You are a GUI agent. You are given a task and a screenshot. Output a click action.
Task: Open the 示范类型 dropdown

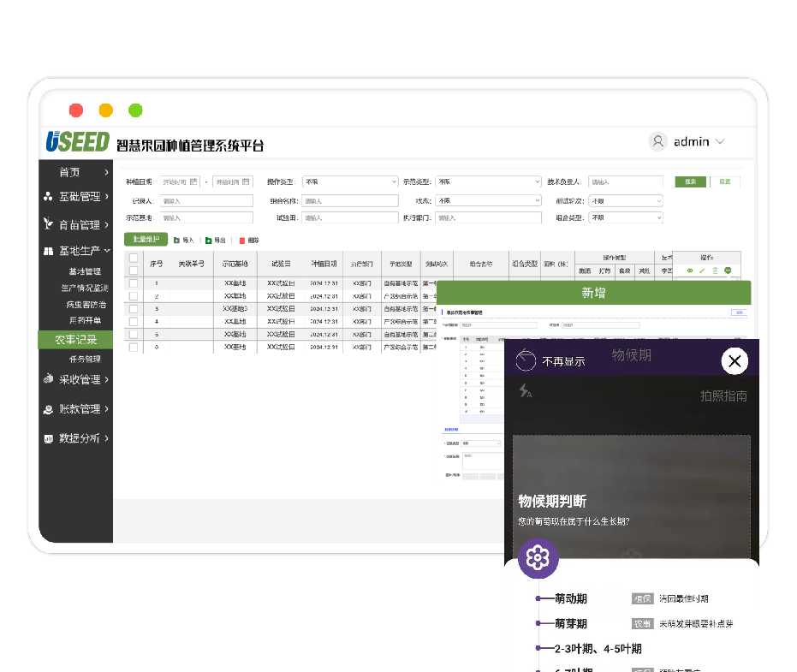pyautogui.click(x=487, y=181)
